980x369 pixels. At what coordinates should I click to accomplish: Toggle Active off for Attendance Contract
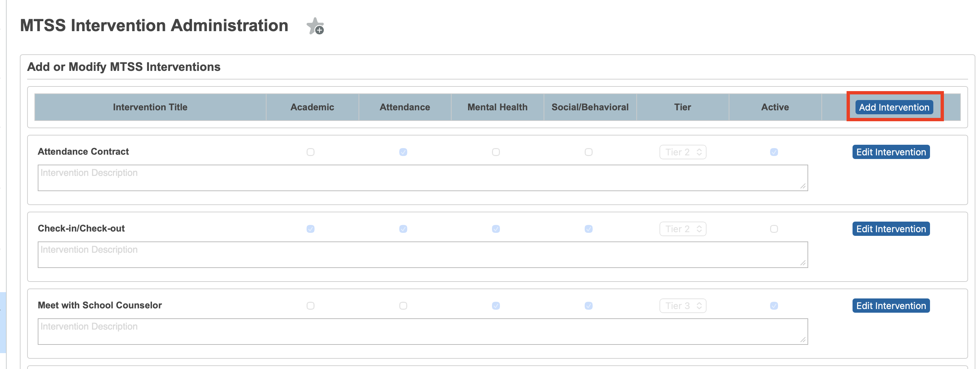tap(774, 152)
